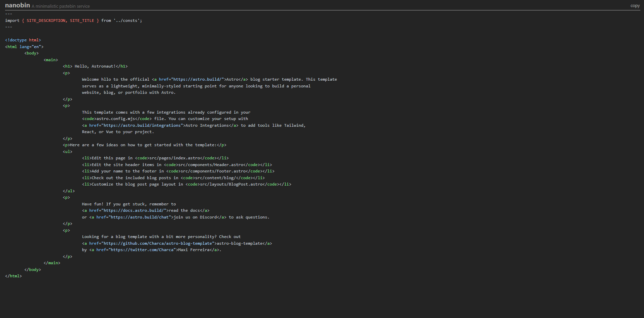Click the line "website, blog, or portfolio with Astro."
Viewport: 644px width, 318px height.
(x=129, y=92)
